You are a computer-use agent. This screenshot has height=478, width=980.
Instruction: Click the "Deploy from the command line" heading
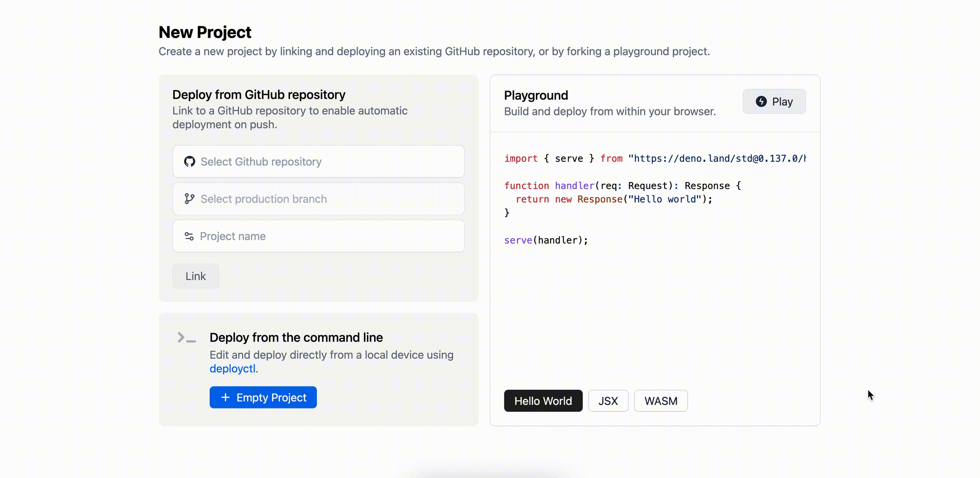(x=296, y=338)
